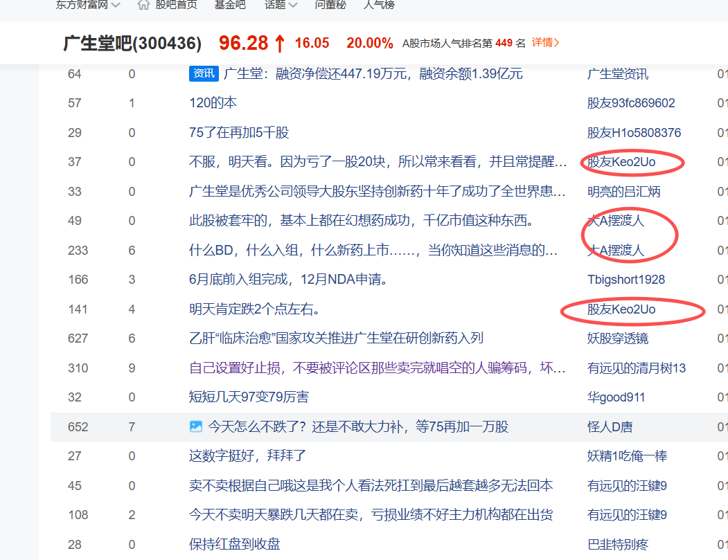
Task: Click the 16.05 price change value
Action: click(x=312, y=43)
